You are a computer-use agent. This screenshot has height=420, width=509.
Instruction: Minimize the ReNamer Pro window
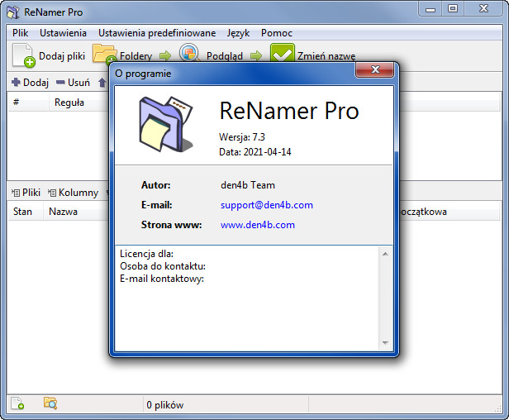pos(431,9)
